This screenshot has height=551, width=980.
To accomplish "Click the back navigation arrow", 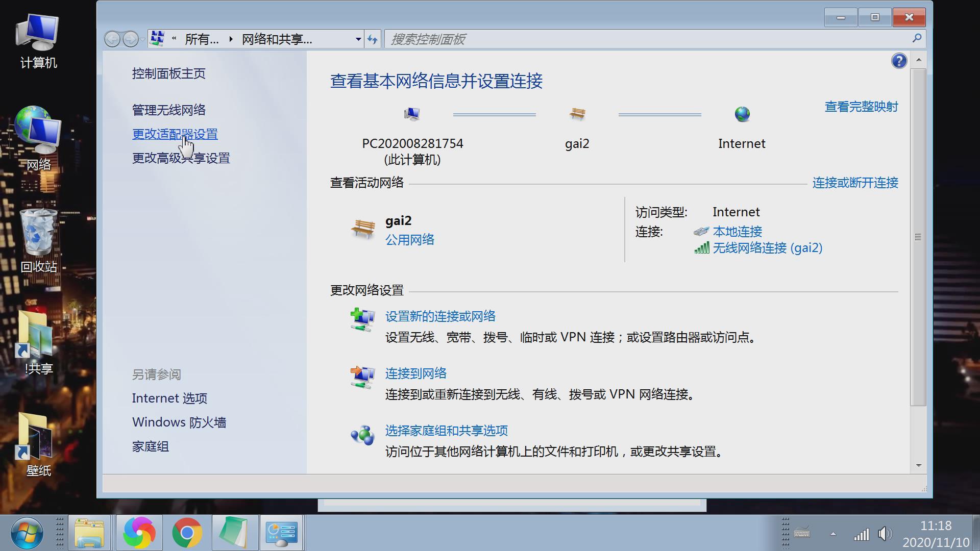I will tap(113, 39).
